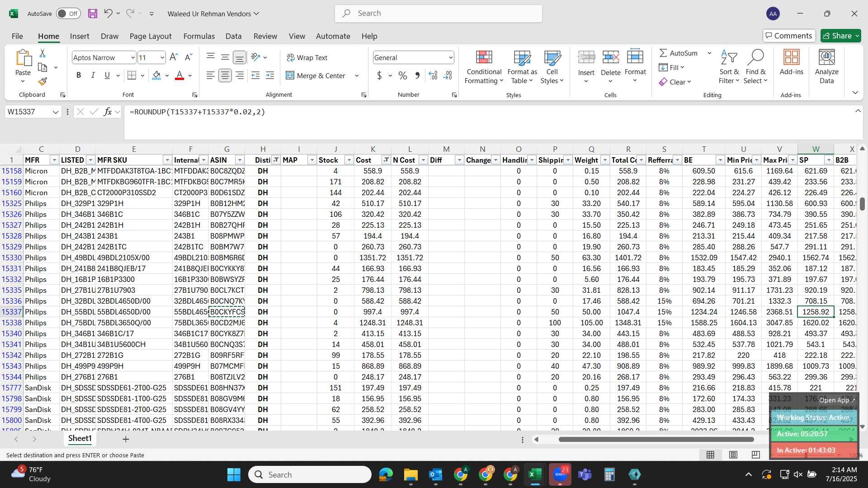This screenshot has height=488, width=868.
Task: Open the Data tab
Action: coord(233,36)
